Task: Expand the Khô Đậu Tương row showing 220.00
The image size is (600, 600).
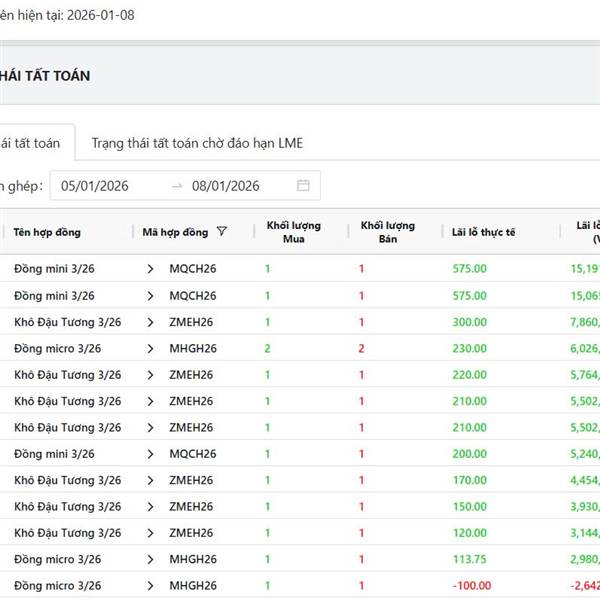Action: [150, 375]
